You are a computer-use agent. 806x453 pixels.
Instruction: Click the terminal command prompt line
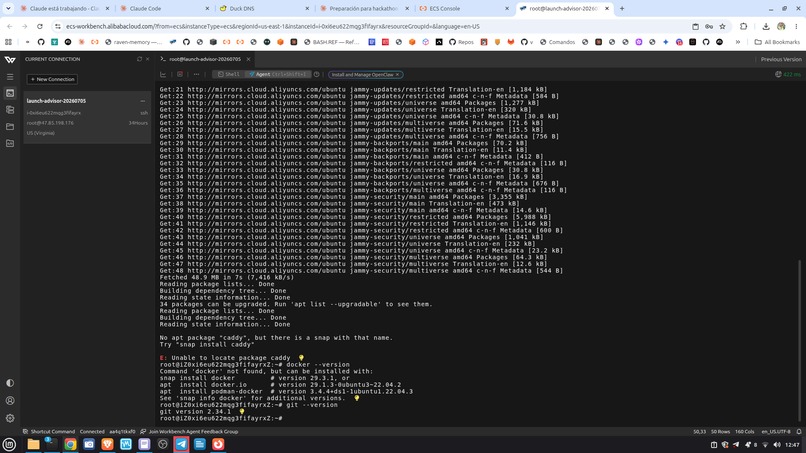point(221,419)
